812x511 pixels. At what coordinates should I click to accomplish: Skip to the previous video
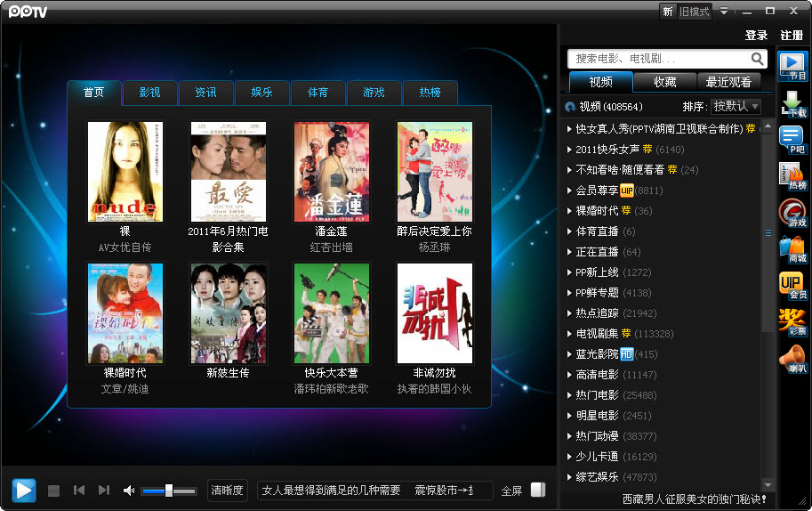pos(79,490)
